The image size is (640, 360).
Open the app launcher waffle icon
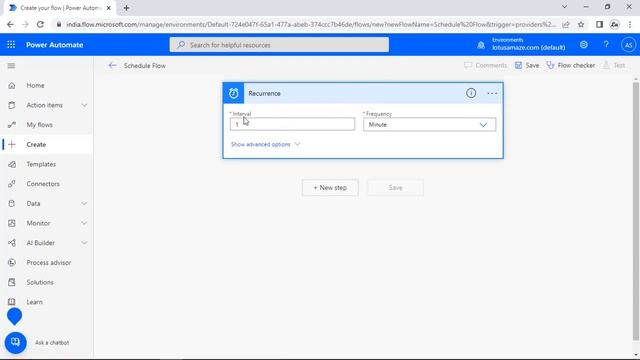[11, 45]
